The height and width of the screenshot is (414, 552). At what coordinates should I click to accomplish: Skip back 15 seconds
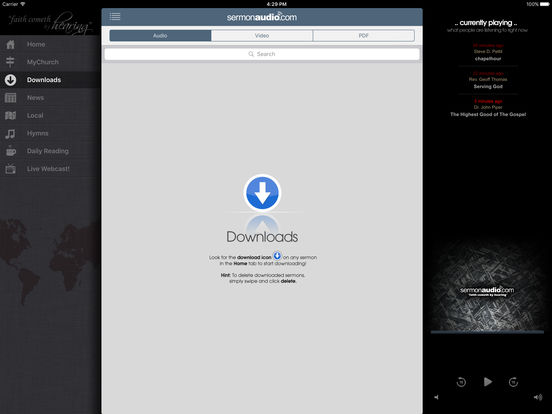tap(461, 382)
